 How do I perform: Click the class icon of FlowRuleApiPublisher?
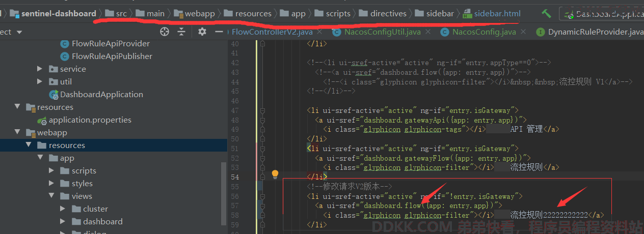(65, 56)
